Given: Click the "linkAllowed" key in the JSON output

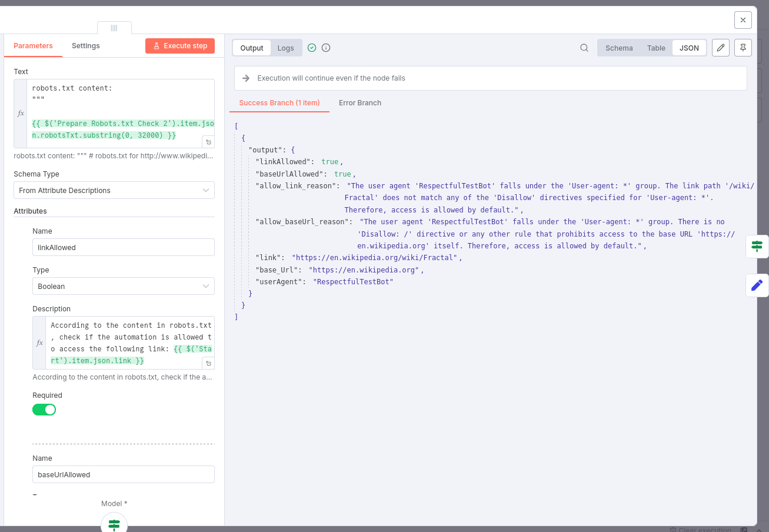Looking at the screenshot, I should (x=283, y=162).
